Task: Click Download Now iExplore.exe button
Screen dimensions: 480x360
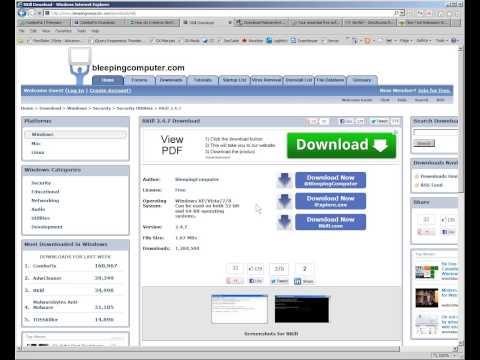Action: (330, 201)
